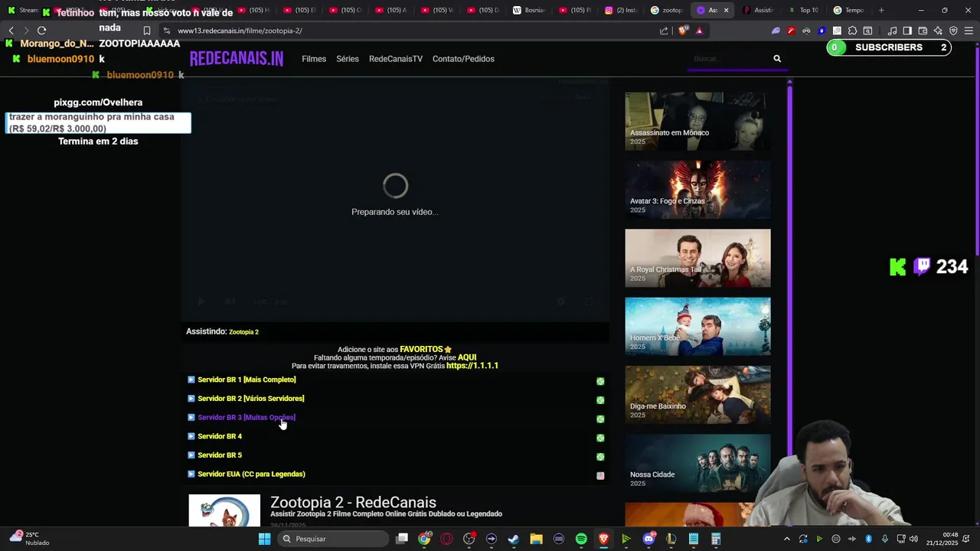Open Discord from the taskbar
This screenshot has width=980, height=551.
(x=649, y=539)
